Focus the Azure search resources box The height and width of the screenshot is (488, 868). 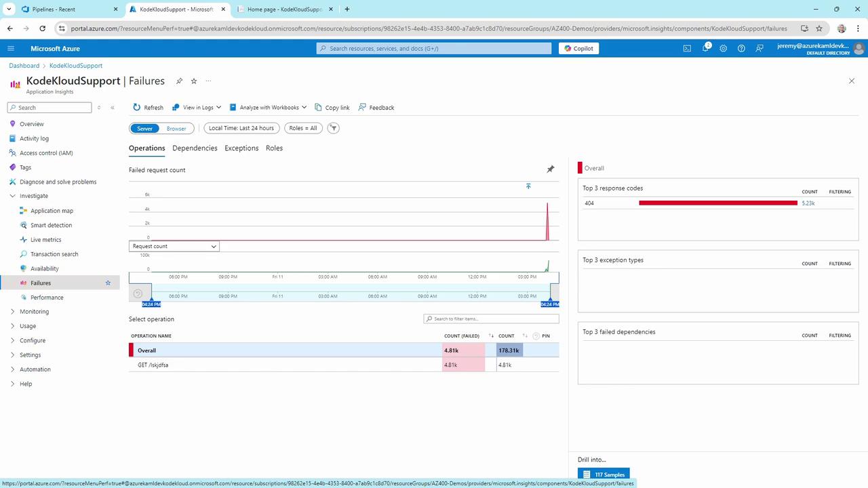tap(434, 48)
